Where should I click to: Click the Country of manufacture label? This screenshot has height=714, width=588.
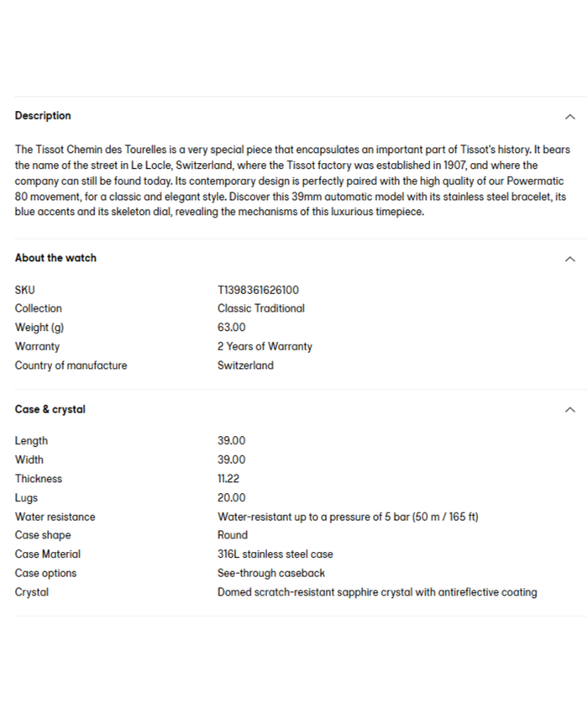[71, 365]
